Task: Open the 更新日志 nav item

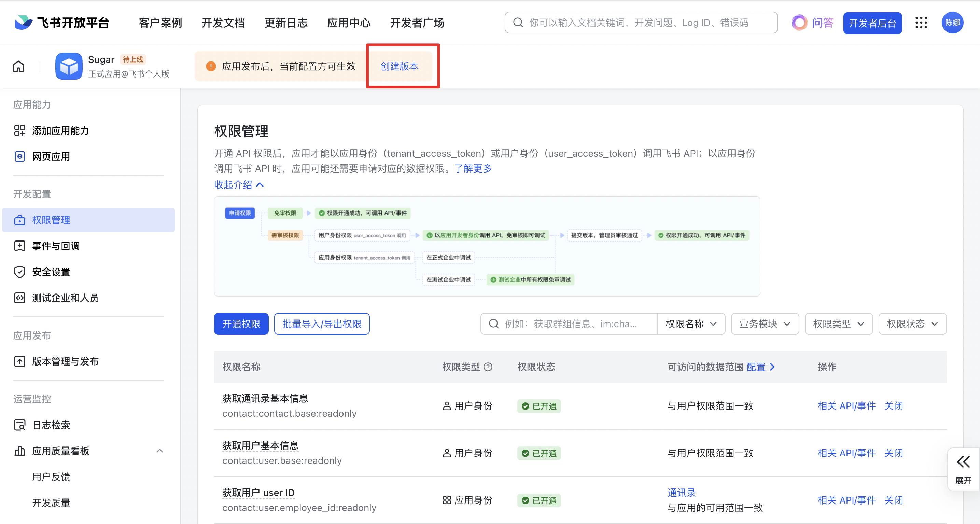Action: click(286, 23)
